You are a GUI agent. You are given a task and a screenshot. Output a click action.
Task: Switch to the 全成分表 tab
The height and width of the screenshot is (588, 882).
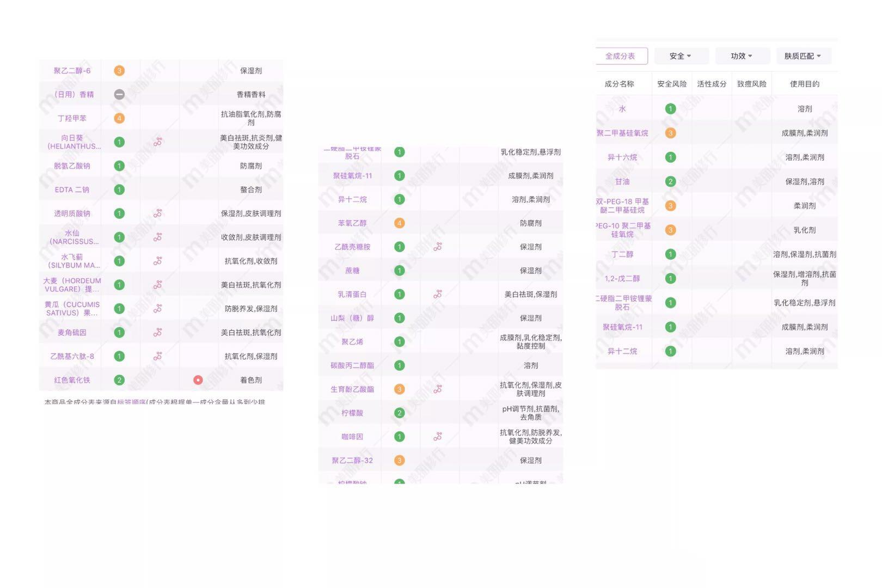[621, 56]
